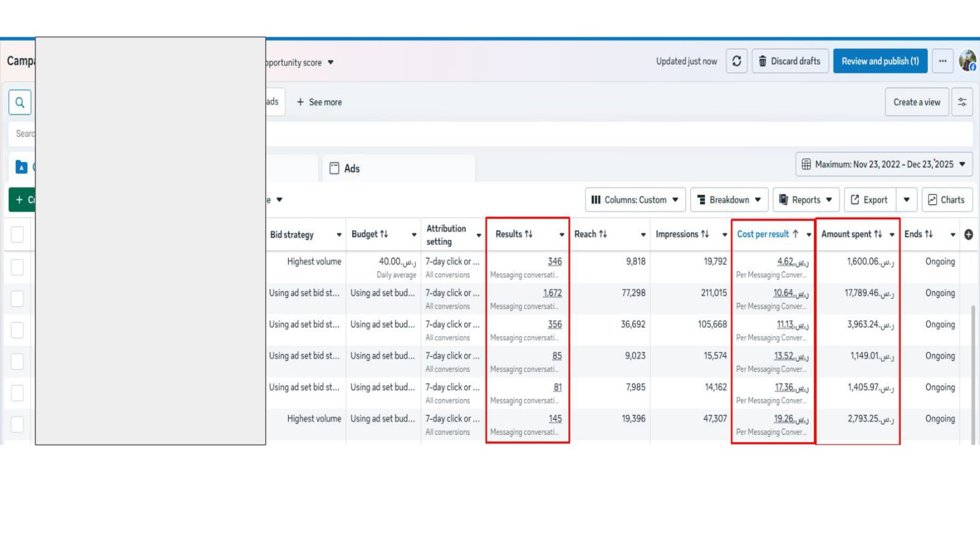The height and width of the screenshot is (551, 980).
Task: Click the magnifier search icon
Action: click(20, 102)
